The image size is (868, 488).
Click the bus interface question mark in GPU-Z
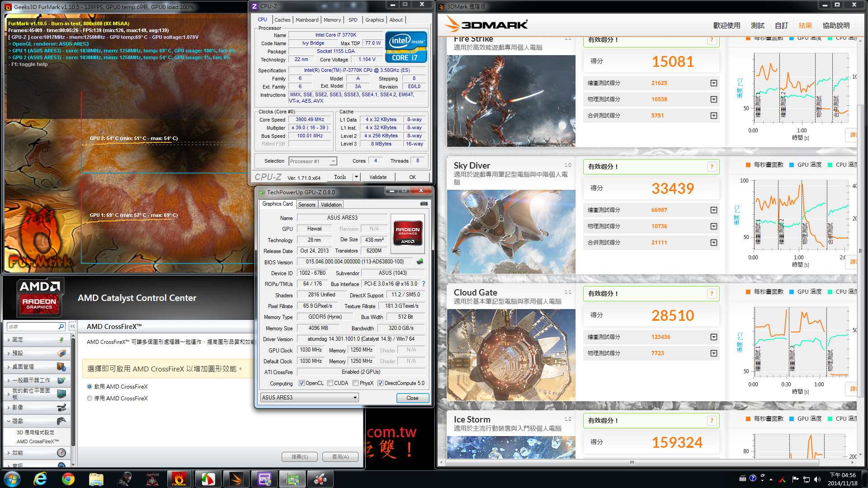point(424,284)
